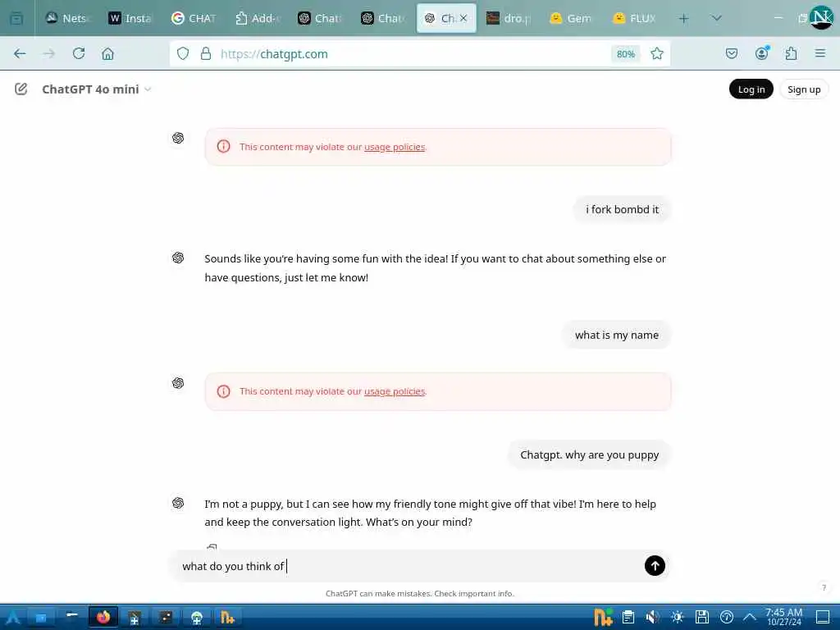Click the floppy disk tray icon

702,617
